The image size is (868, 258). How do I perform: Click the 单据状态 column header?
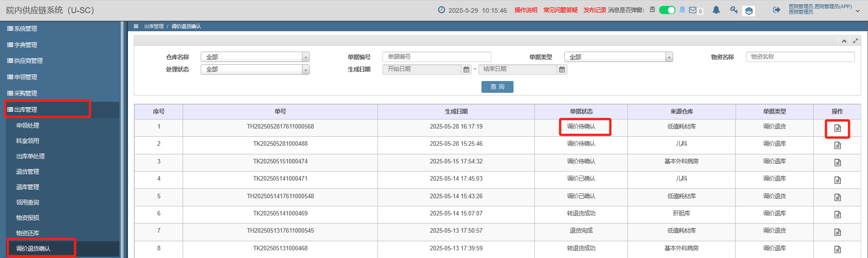click(x=581, y=111)
